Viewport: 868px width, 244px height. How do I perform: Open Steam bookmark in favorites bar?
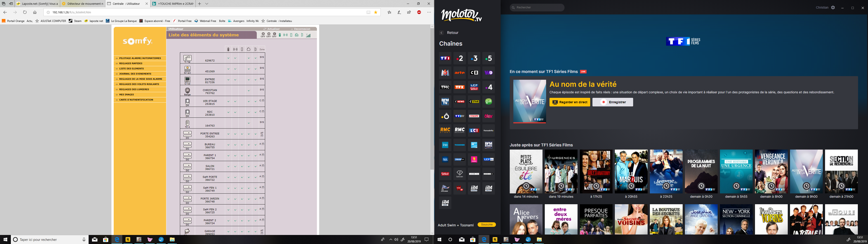click(75, 21)
